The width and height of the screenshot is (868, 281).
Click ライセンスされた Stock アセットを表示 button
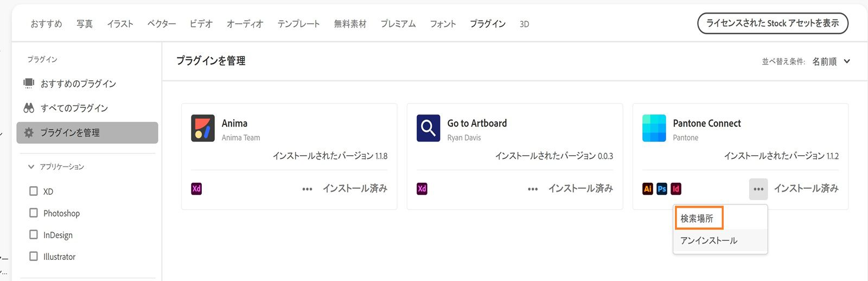[773, 23]
